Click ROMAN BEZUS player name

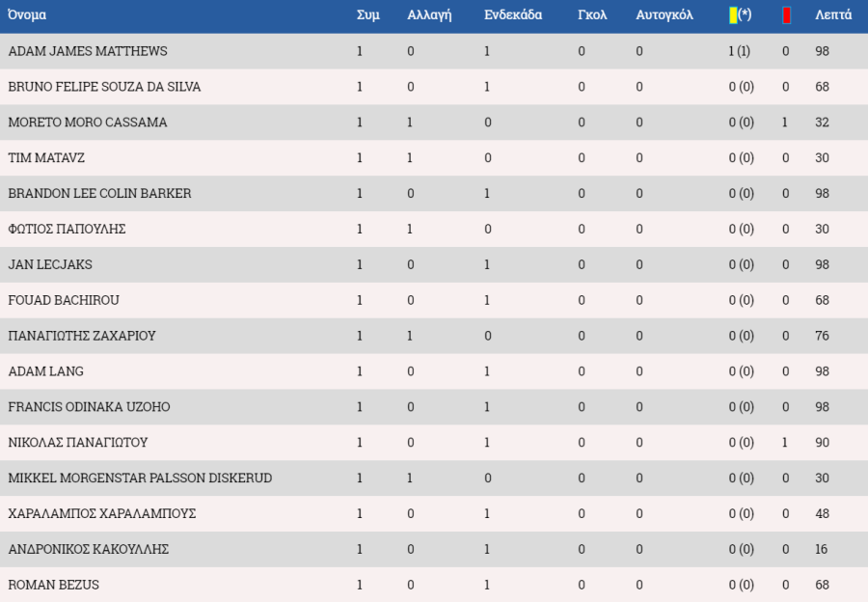coord(54,585)
